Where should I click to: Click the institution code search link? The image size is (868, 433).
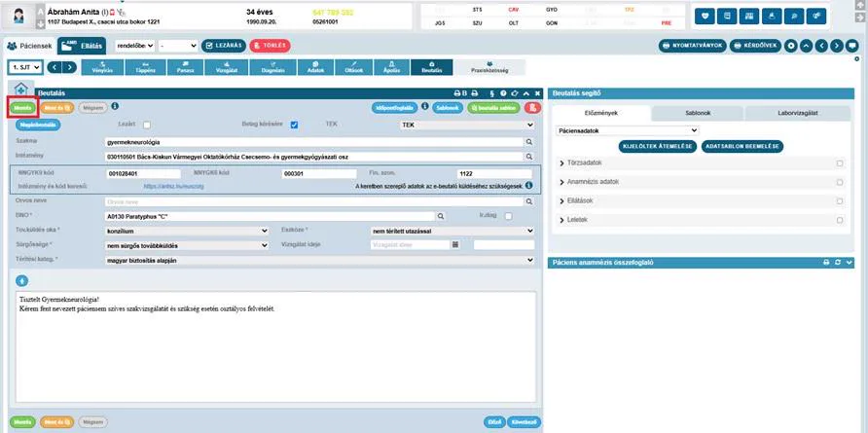click(174, 187)
